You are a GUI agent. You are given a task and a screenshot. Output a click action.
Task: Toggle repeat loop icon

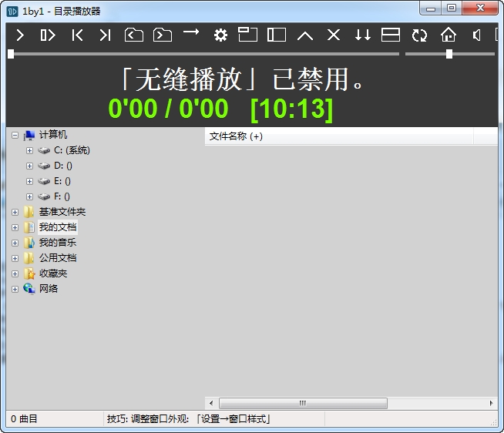[419, 35]
